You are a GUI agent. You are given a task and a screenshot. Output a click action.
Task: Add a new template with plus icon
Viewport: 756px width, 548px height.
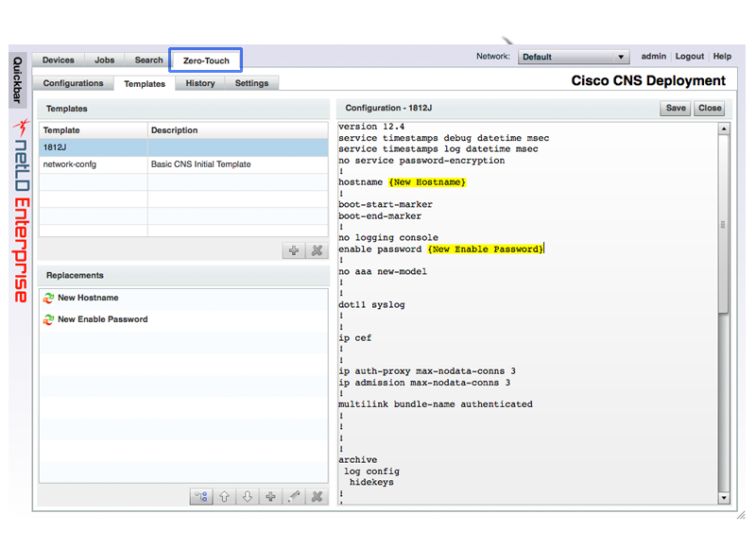294,250
